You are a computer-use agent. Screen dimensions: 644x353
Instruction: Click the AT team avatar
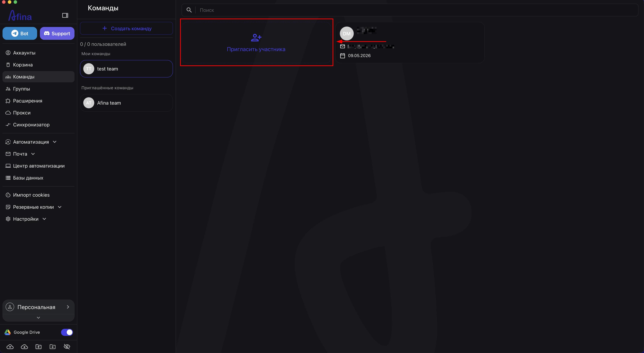(89, 103)
